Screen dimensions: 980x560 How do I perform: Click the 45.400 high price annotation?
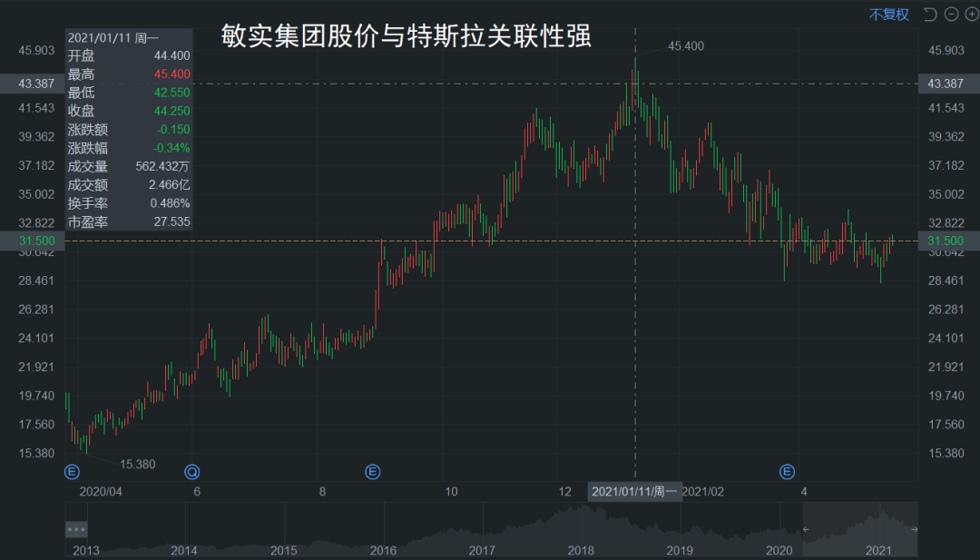pyautogui.click(x=686, y=46)
